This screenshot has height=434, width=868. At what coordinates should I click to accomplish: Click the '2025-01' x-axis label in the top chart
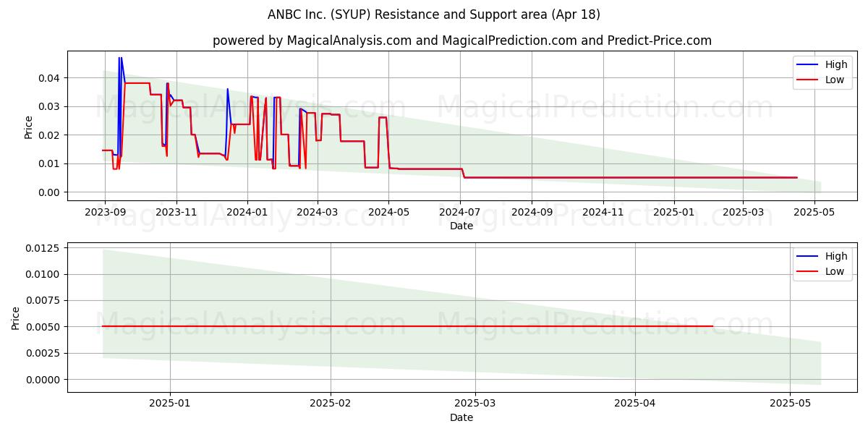pyautogui.click(x=674, y=212)
